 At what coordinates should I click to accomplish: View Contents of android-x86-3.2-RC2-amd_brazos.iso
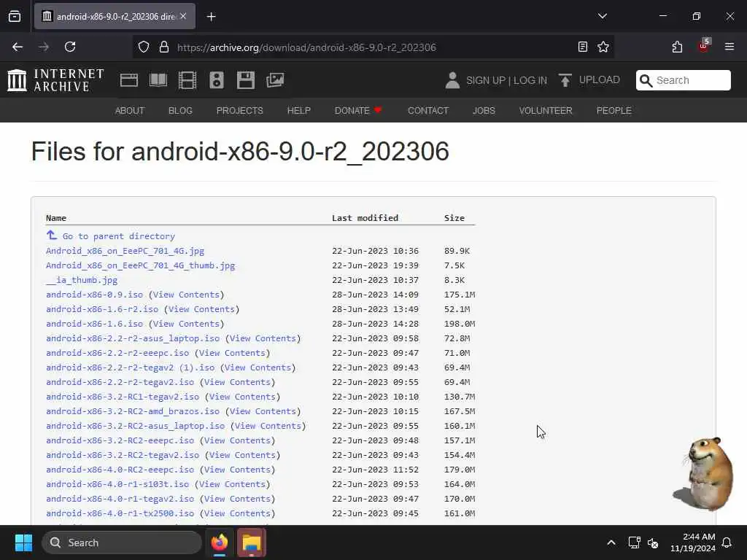(x=263, y=411)
